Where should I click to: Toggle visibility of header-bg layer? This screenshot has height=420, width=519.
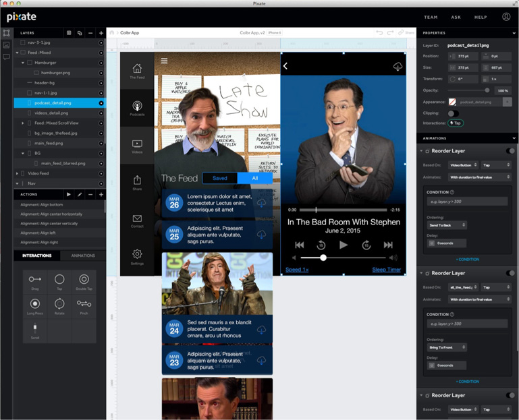101,83
